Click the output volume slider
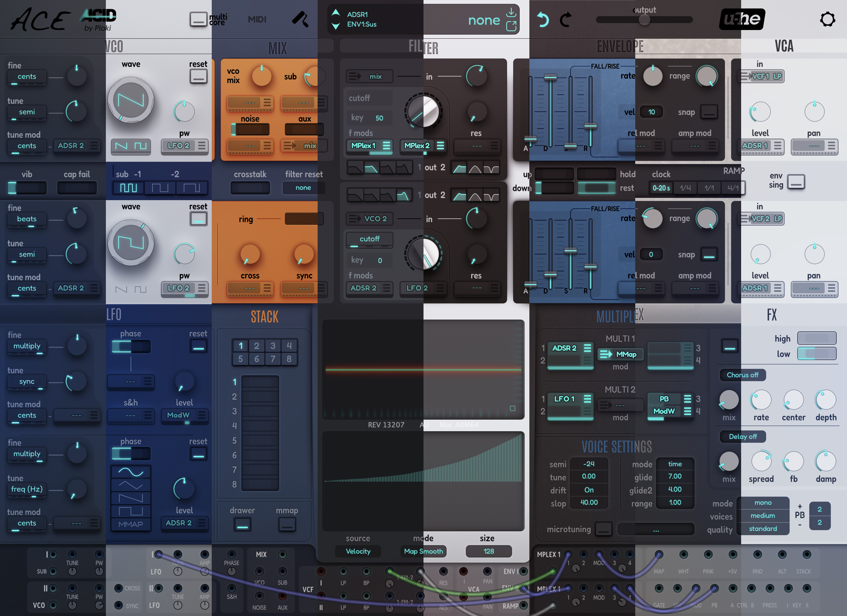The height and width of the screenshot is (616, 847). click(644, 20)
